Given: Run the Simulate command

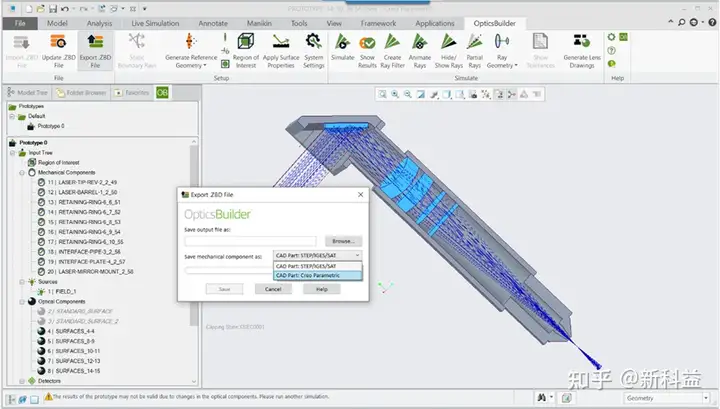Looking at the screenshot, I should pos(343,47).
